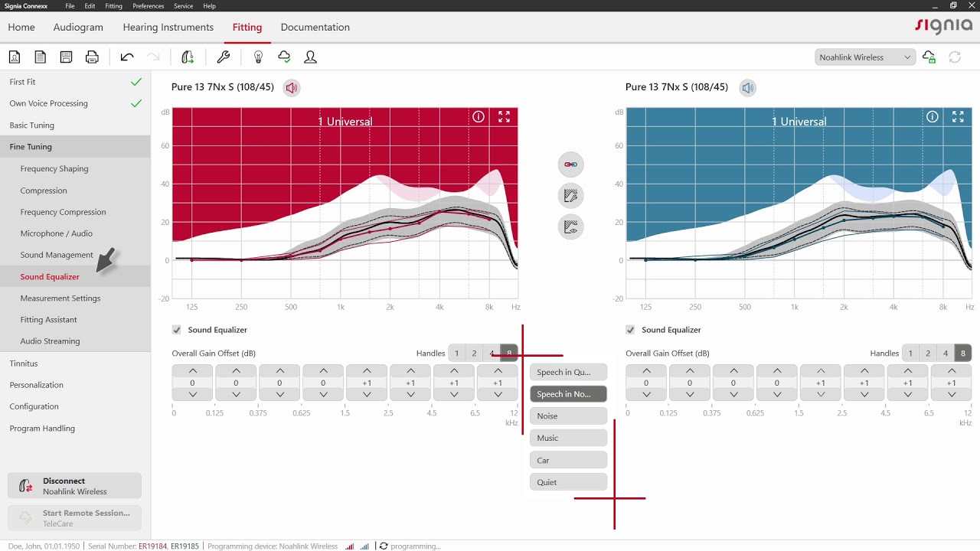The image size is (980, 551).
Task: Select 8 handles on right side
Action: 963,353
